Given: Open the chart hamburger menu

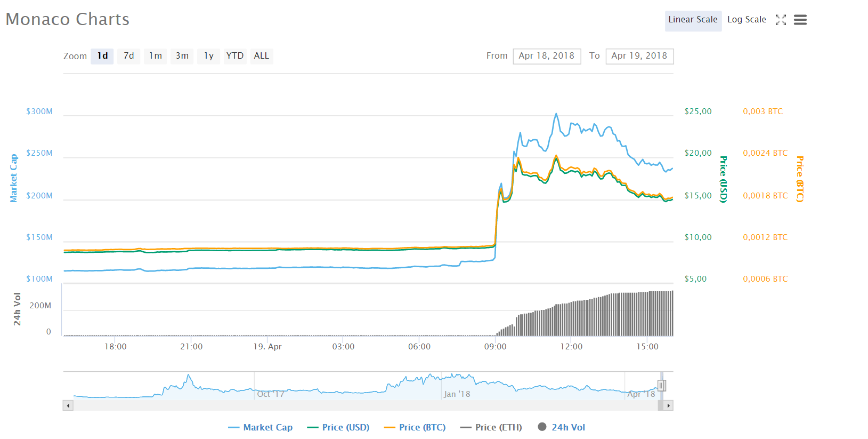Looking at the screenshot, I should coord(800,20).
